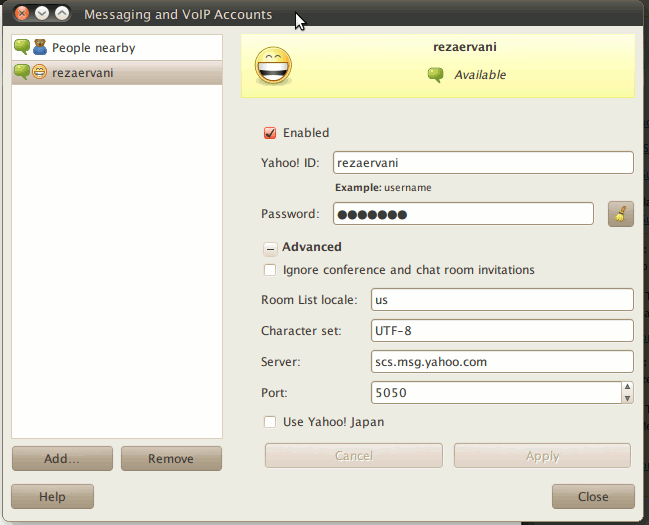This screenshot has height=525, width=649.
Task: Click the Room List locale field
Action: pyautogui.click(x=502, y=299)
